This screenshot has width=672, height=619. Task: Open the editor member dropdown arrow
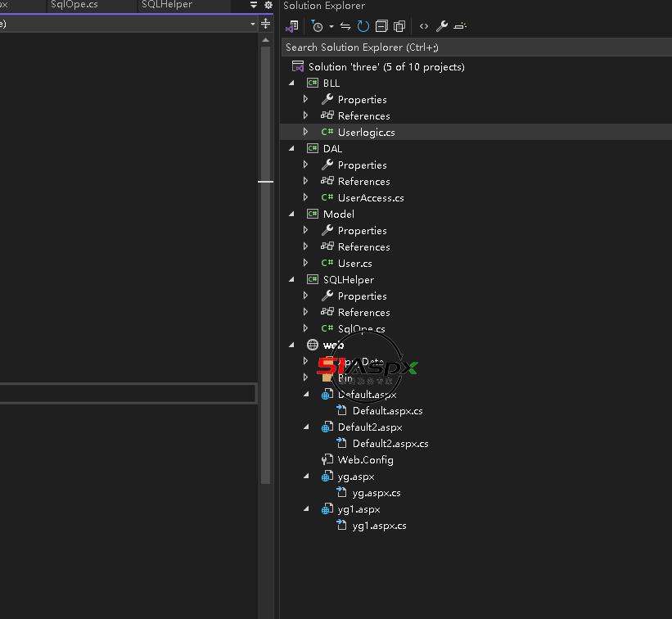253,24
